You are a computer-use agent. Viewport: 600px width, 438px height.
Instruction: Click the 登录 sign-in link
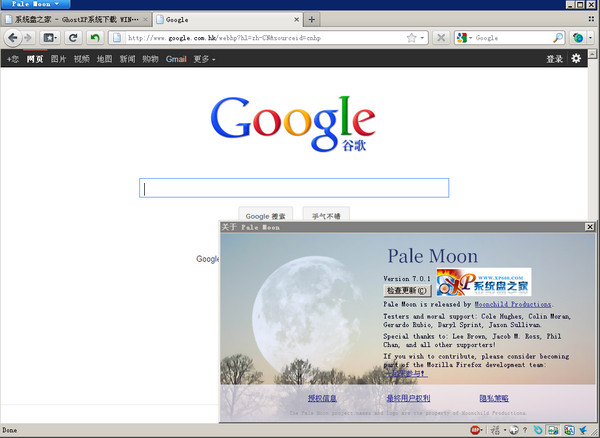pos(554,60)
